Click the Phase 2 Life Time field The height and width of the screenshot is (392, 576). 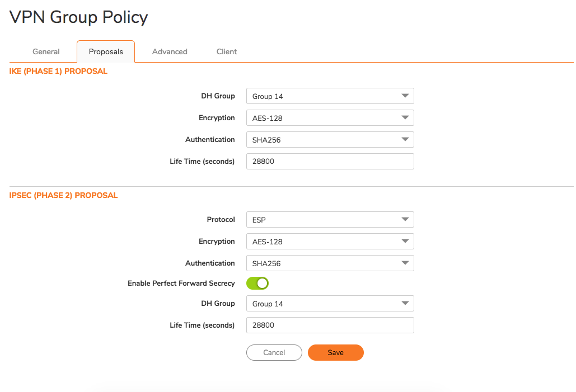click(x=330, y=325)
